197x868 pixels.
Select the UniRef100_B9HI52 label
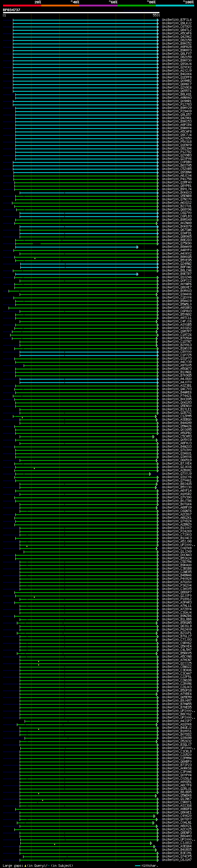pos(177,43)
